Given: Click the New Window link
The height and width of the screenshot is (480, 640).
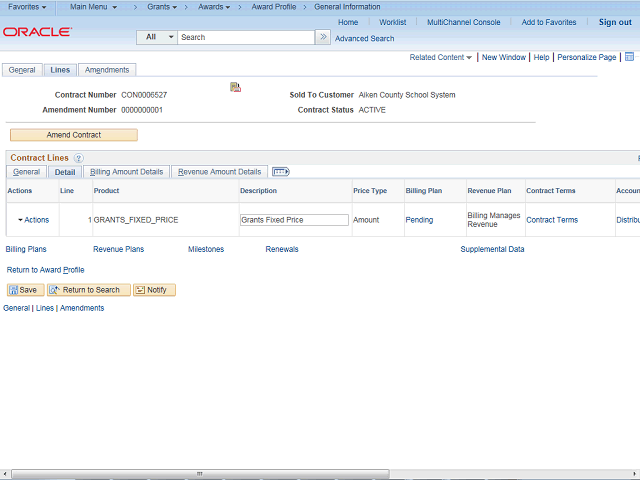Looking at the screenshot, I should coord(504,57).
